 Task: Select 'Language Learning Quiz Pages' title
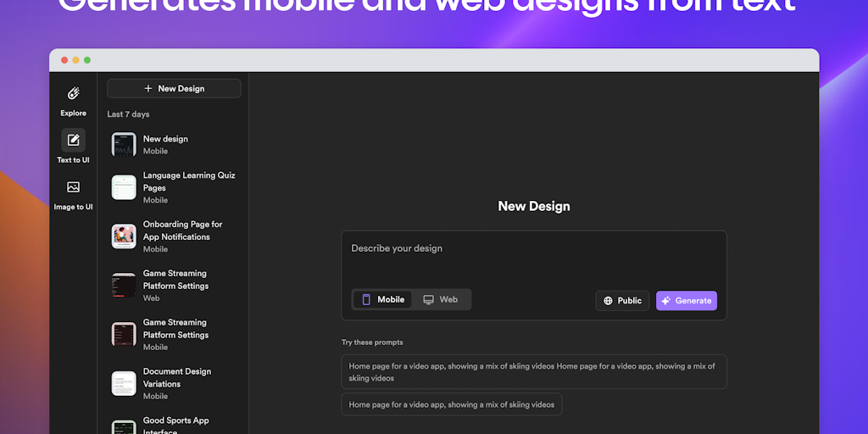(x=189, y=181)
